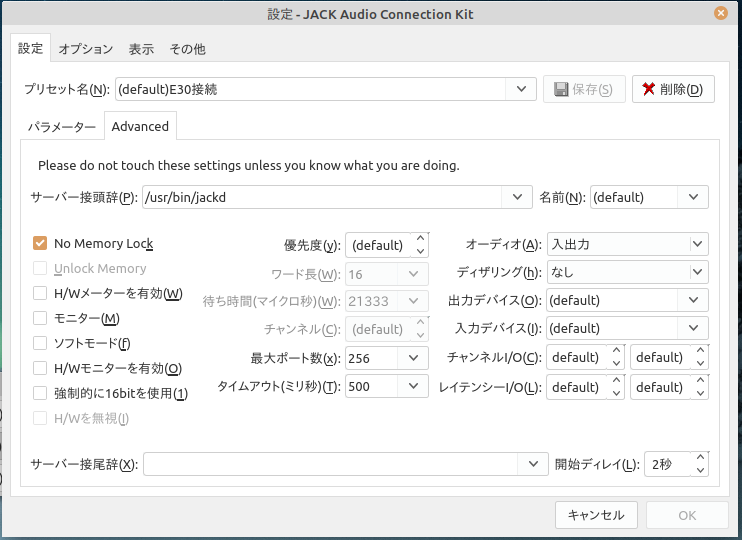Image resolution: width=742 pixels, height=540 pixels.
Task: Open サーバー接頭辞 dropdown list
Action: click(x=517, y=197)
